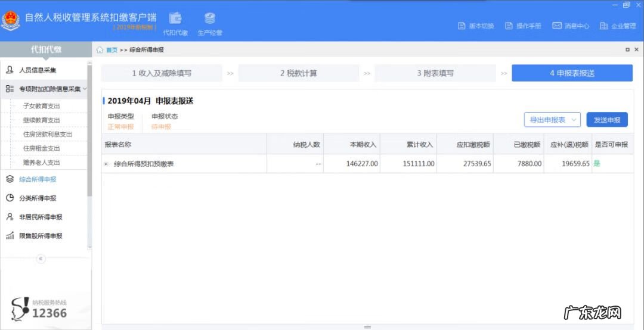Click bottom horizontal splitter handle
Viewport: 644px width, 330px height.
367,327
